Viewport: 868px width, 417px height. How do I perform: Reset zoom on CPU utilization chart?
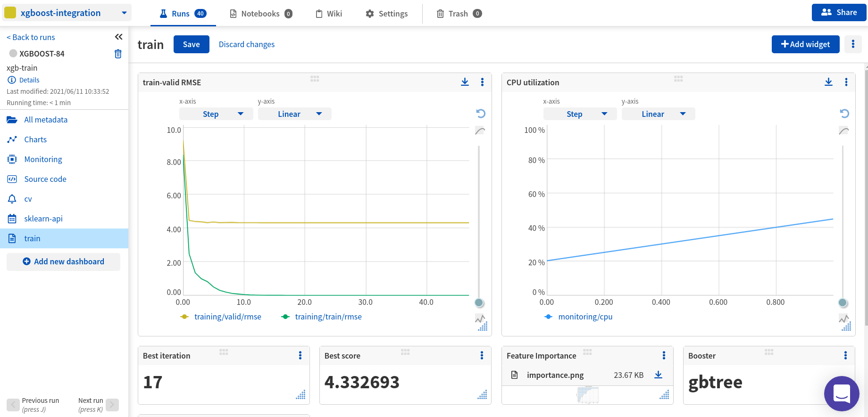[x=844, y=114]
